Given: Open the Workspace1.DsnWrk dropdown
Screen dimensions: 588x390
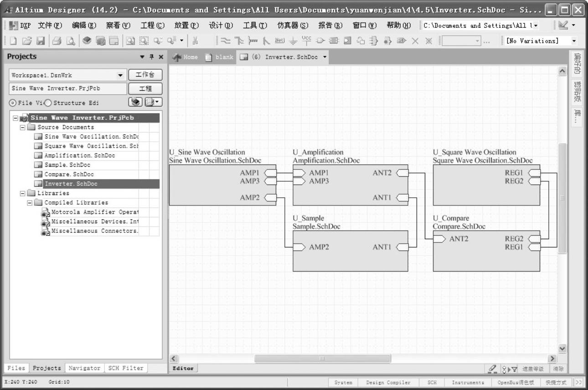Looking at the screenshot, I should click(120, 75).
